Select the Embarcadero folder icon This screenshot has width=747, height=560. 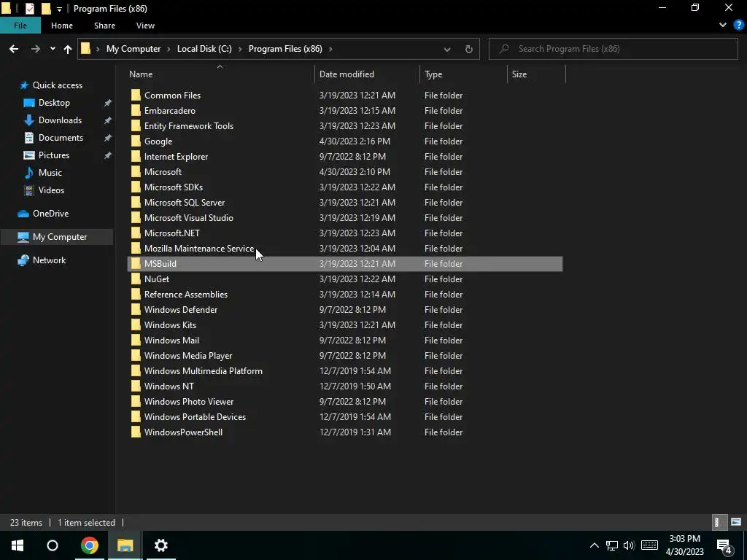[136, 111]
